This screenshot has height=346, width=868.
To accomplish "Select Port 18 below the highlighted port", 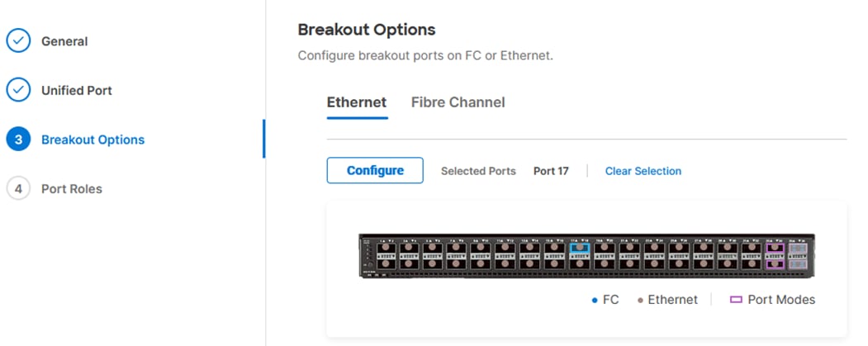I will pyautogui.click(x=580, y=264).
